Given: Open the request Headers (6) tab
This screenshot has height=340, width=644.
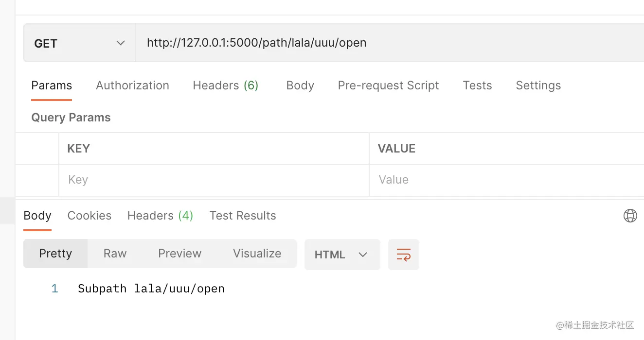Looking at the screenshot, I should 225,85.
